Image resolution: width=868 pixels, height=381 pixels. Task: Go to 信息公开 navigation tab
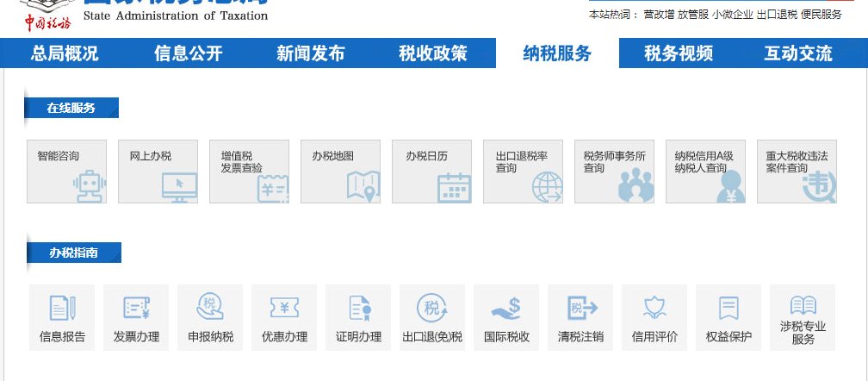[x=189, y=53]
